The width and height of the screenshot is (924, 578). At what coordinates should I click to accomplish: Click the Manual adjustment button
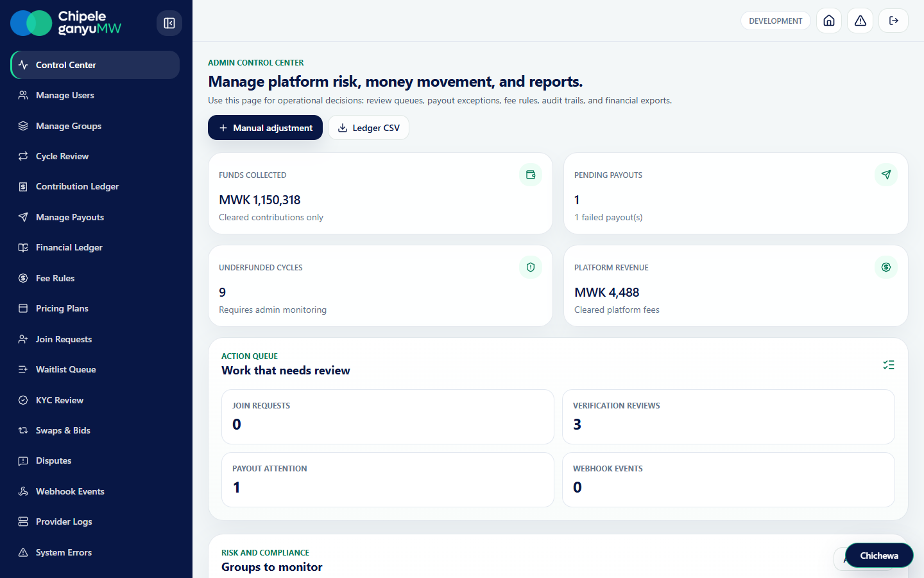coord(265,128)
